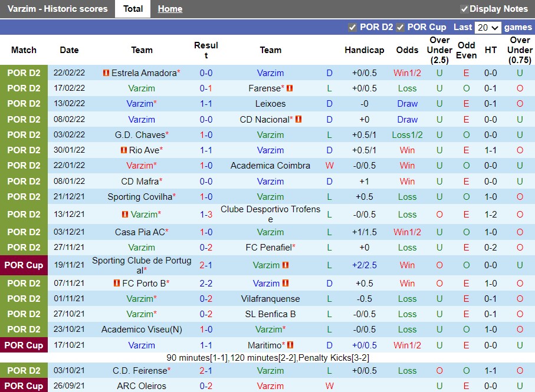Click the Odd Even column header

[467, 50]
